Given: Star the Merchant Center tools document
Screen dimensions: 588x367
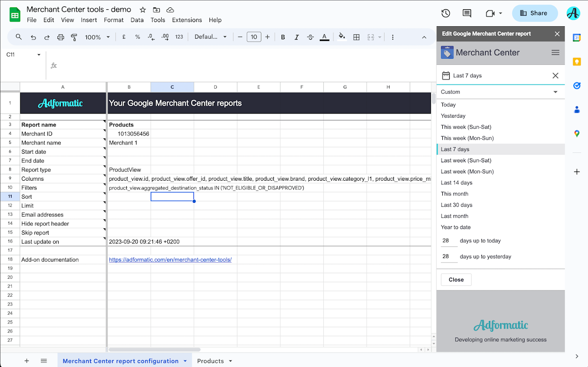Looking at the screenshot, I should pos(143,10).
